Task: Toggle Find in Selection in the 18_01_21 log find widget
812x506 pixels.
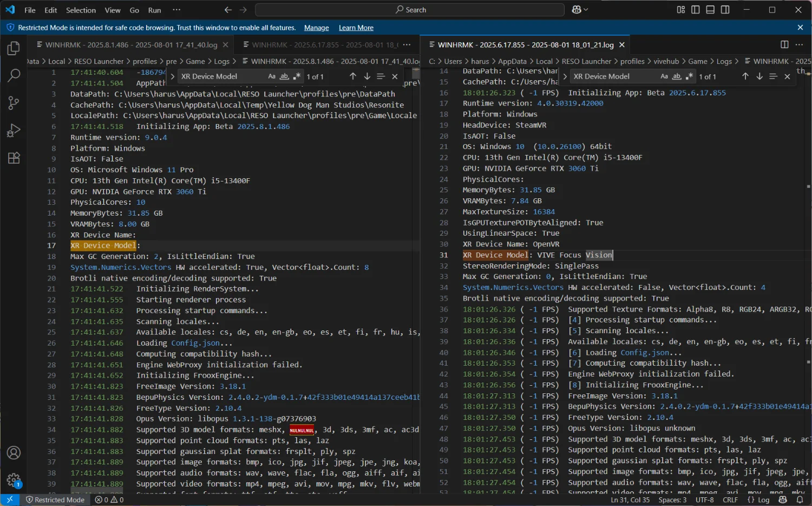Action: pos(774,76)
